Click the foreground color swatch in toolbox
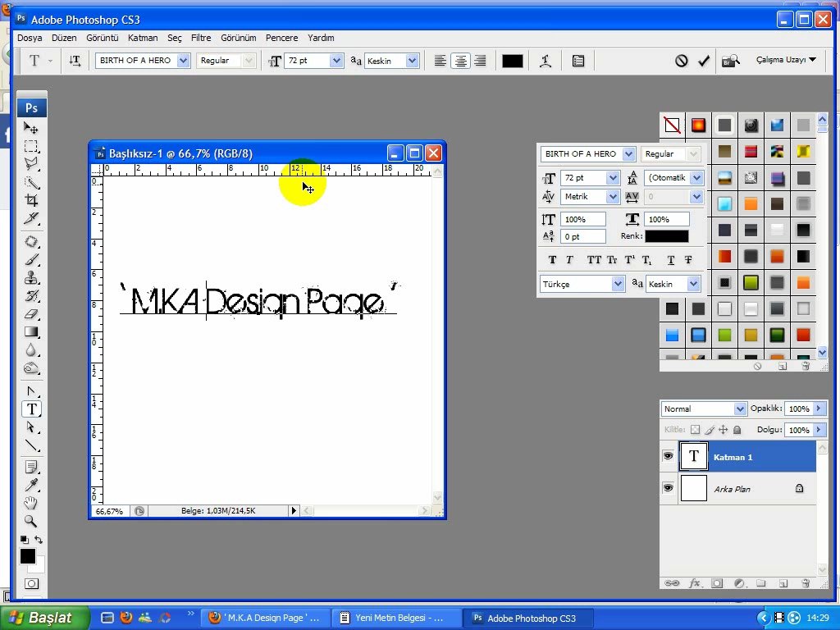Viewport: 840px width, 630px height. [x=28, y=556]
